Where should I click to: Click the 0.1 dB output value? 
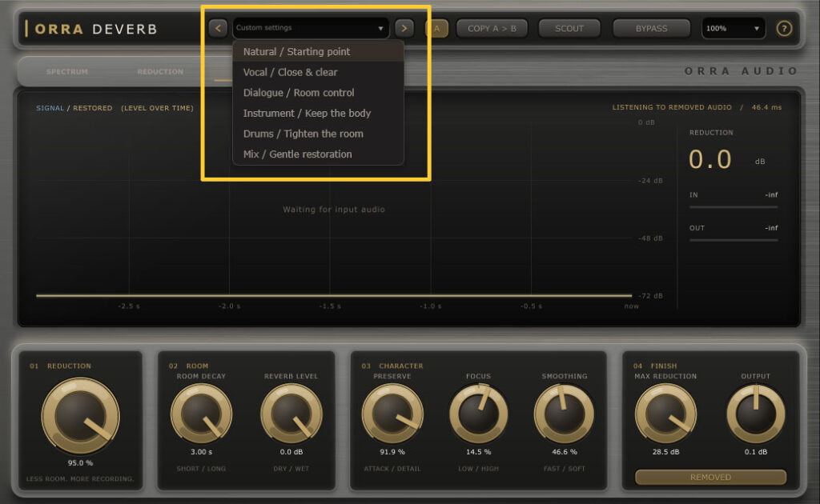click(756, 452)
